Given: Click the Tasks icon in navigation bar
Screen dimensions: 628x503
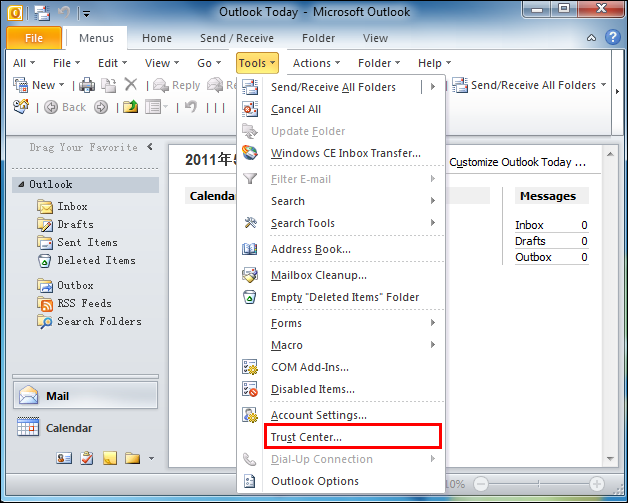Looking at the screenshot, I should pyautogui.click(x=87, y=458).
